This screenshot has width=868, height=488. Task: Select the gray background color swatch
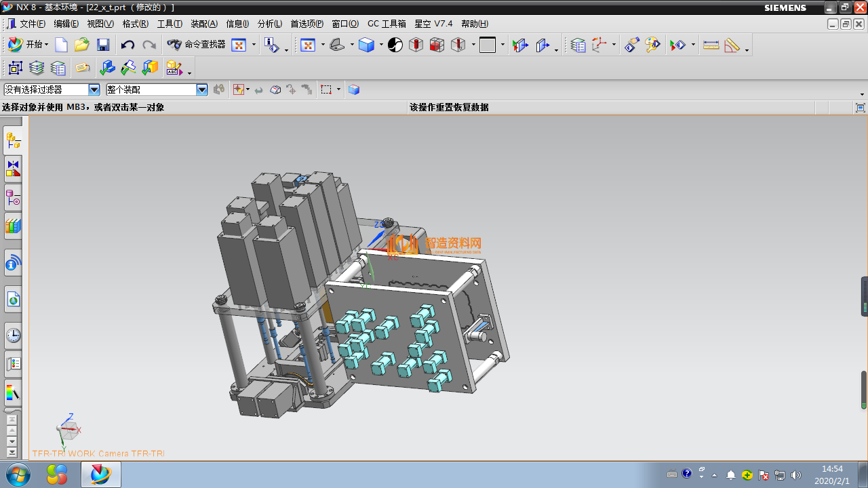pos(488,45)
